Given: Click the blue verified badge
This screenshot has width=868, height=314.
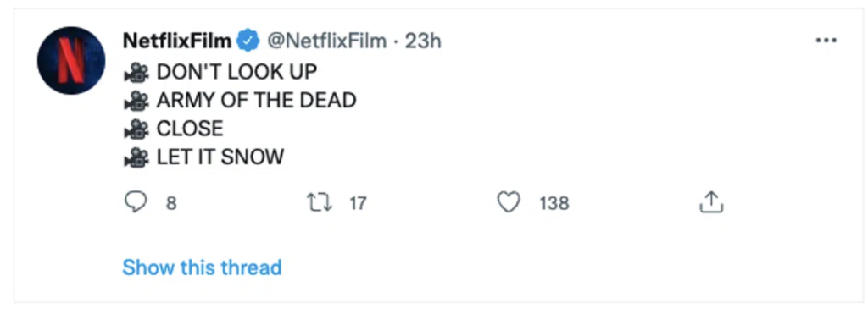Looking at the screenshot, I should point(248,41).
